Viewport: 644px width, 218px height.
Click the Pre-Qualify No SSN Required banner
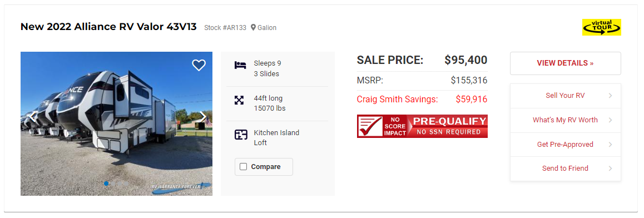pyautogui.click(x=422, y=126)
